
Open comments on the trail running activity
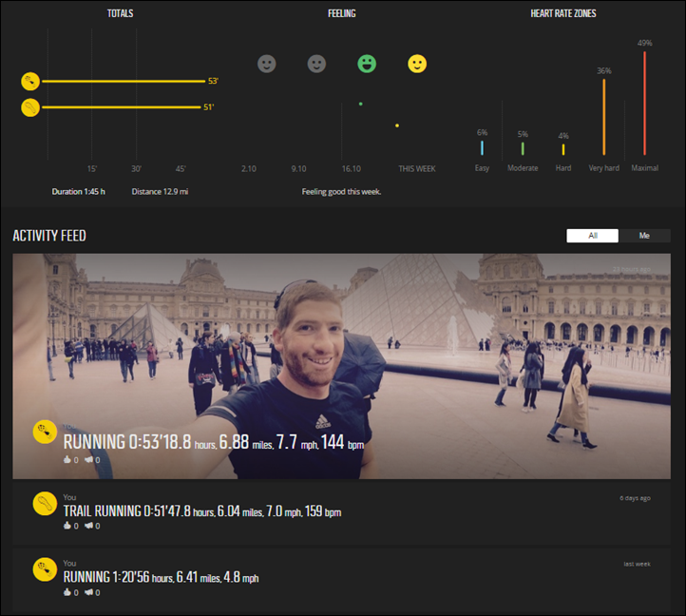[x=87, y=526]
